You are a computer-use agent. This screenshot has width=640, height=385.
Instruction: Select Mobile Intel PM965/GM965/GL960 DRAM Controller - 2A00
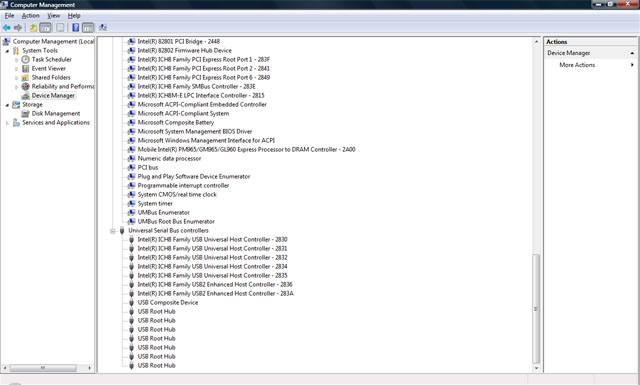pyautogui.click(x=246, y=149)
